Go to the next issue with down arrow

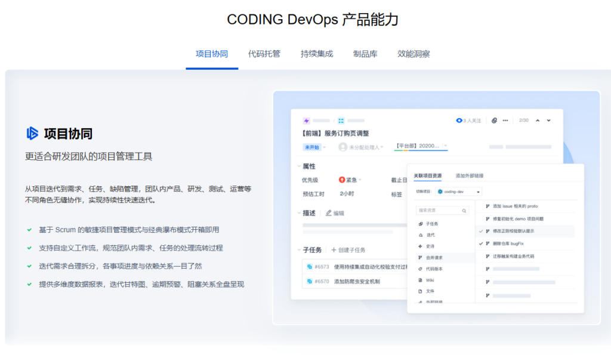click(549, 121)
